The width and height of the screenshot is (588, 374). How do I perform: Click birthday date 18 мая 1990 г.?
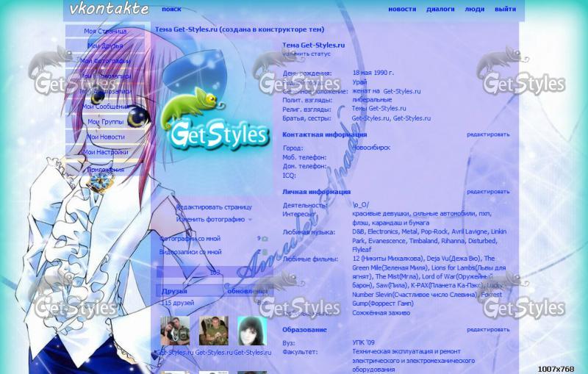[x=373, y=73]
